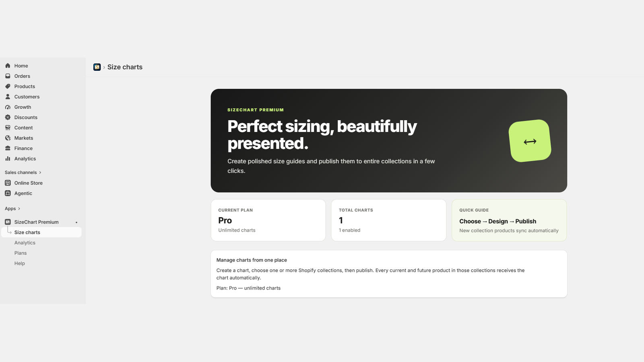Click the Products tag icon

pyautogui.click(x=8, y=86)
